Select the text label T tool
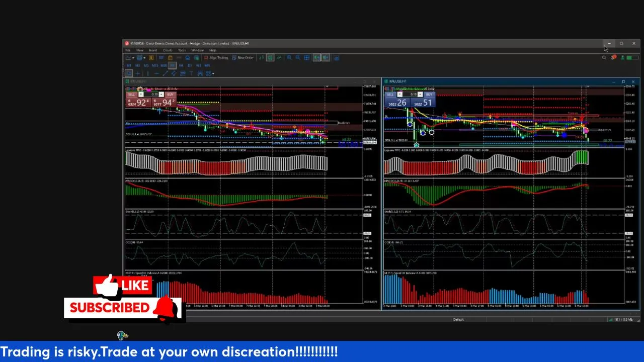 (192, 73)
